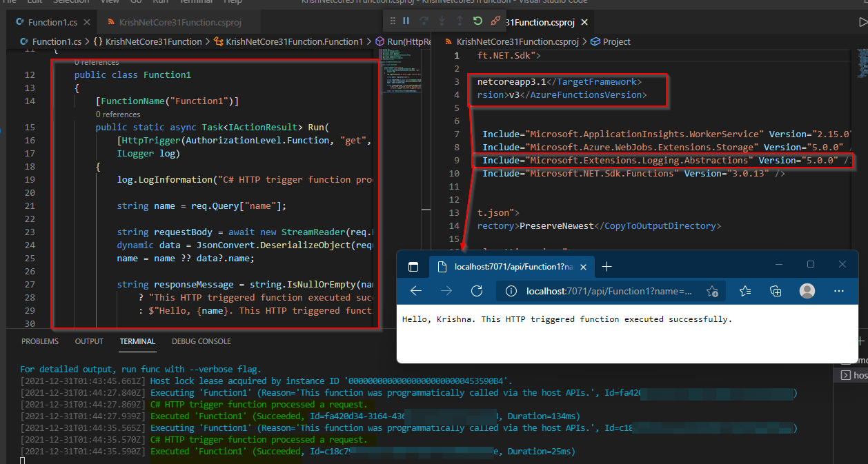The width and height of the screenshot is (868, 464).
Task: Open Collections in the Edge toolbar
Action: coord(775,291)
